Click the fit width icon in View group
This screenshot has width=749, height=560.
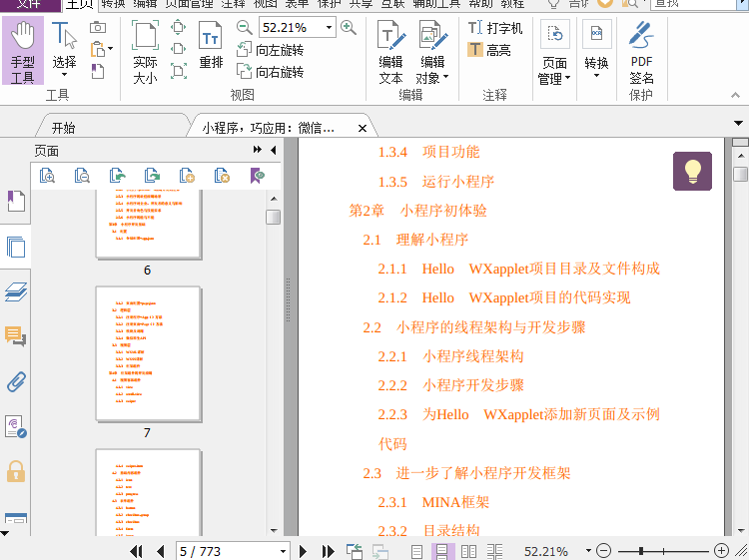(x=178, y=49)
